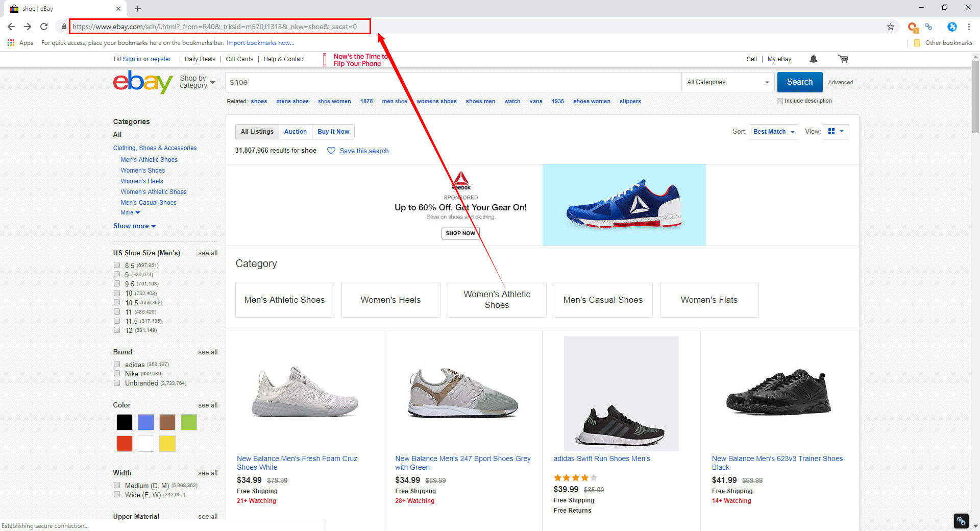Go back with the browser back arrow
This screenshot has height=531, width=980.
[x=11, y=27]
